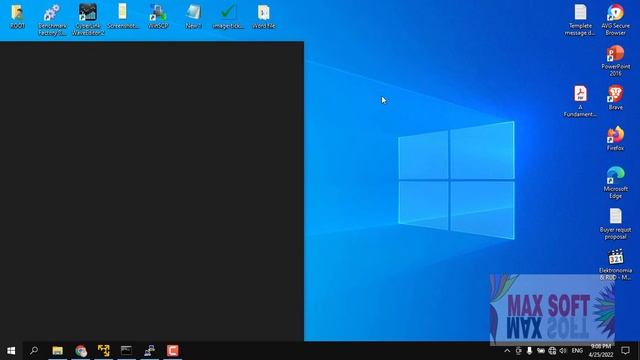The image size is (640, 360).
Task: Open the taskbar clock and date
Action: [x=601, y=351]
